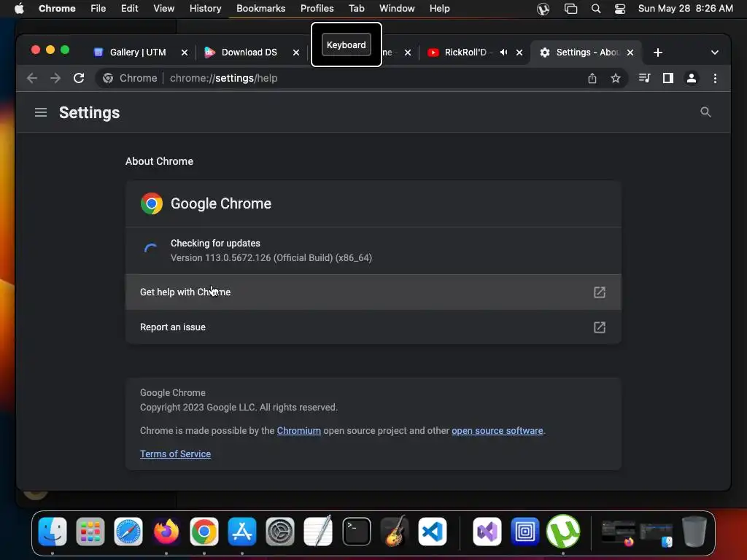Switch to the Gallery | UTM tab

(x=138, y=52)
